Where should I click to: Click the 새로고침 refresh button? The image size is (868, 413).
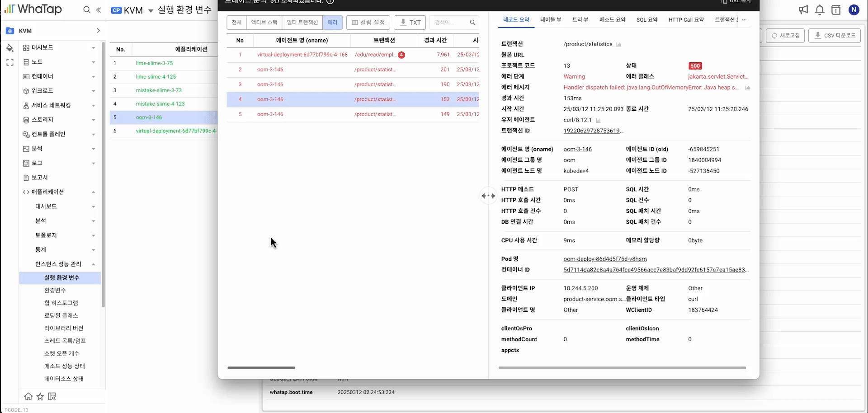point(785,36)
